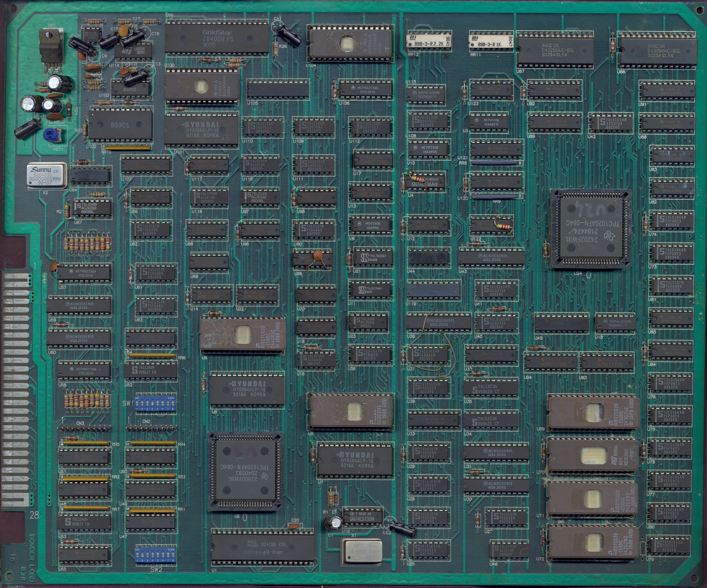
Task: Click the large TPC1020AFN-084C chip at U24
Action: click(591, 229)
